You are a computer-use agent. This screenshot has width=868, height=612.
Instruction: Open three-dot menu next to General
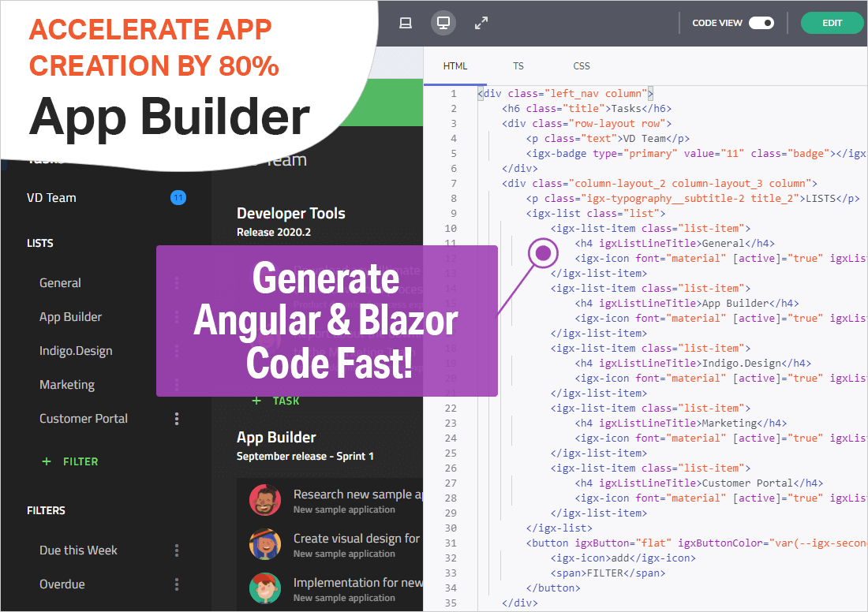[x=177, y=283]
